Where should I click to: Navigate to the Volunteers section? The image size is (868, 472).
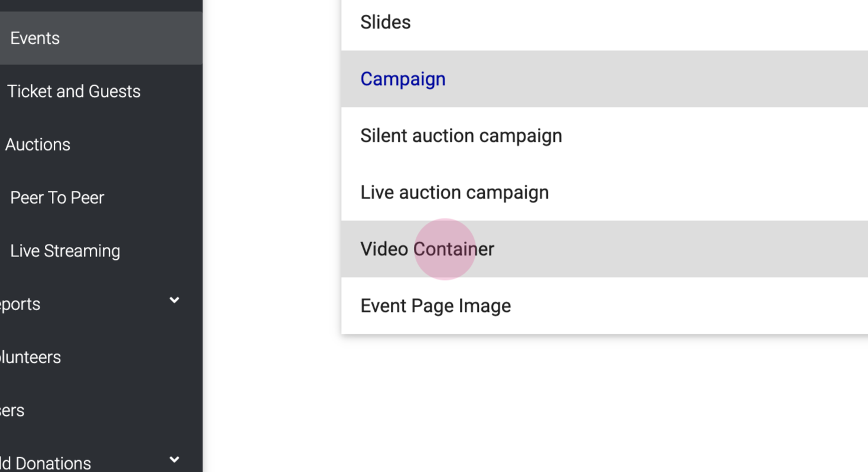tap(30, 357)
